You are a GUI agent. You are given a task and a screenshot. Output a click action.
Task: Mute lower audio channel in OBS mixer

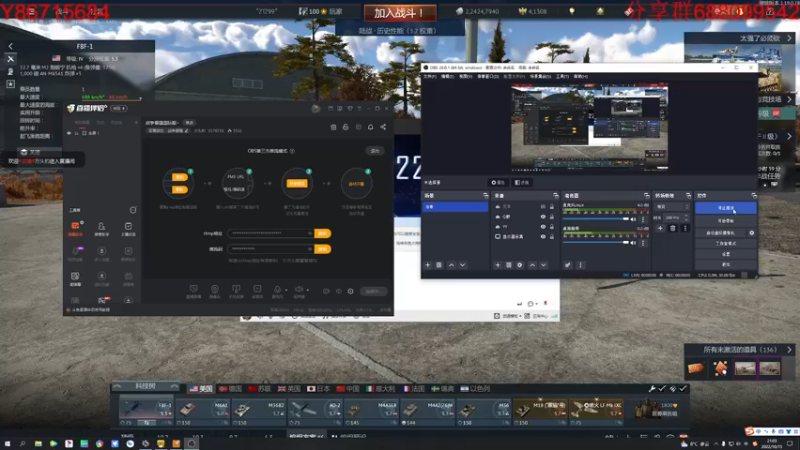[x=634, y=243]
